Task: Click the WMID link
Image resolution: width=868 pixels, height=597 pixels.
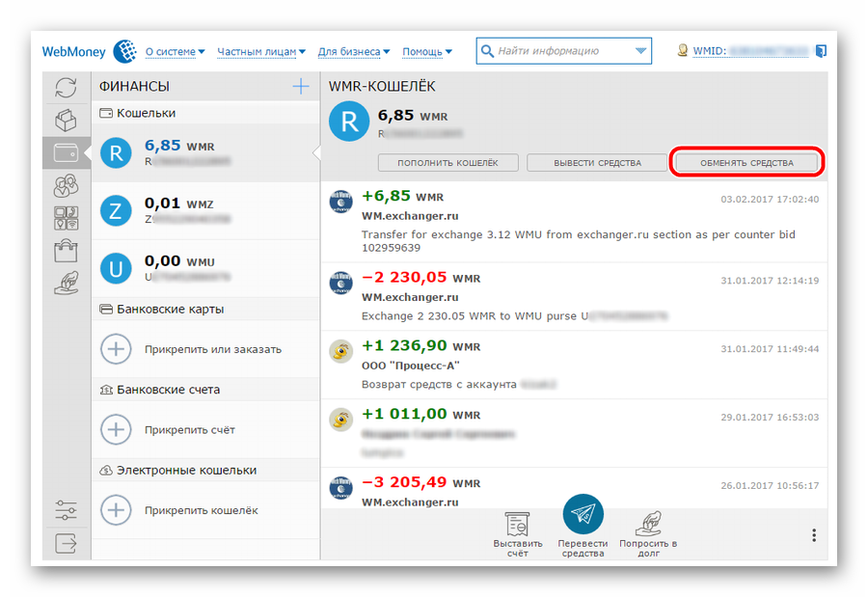Action: (x=751, y=51)
